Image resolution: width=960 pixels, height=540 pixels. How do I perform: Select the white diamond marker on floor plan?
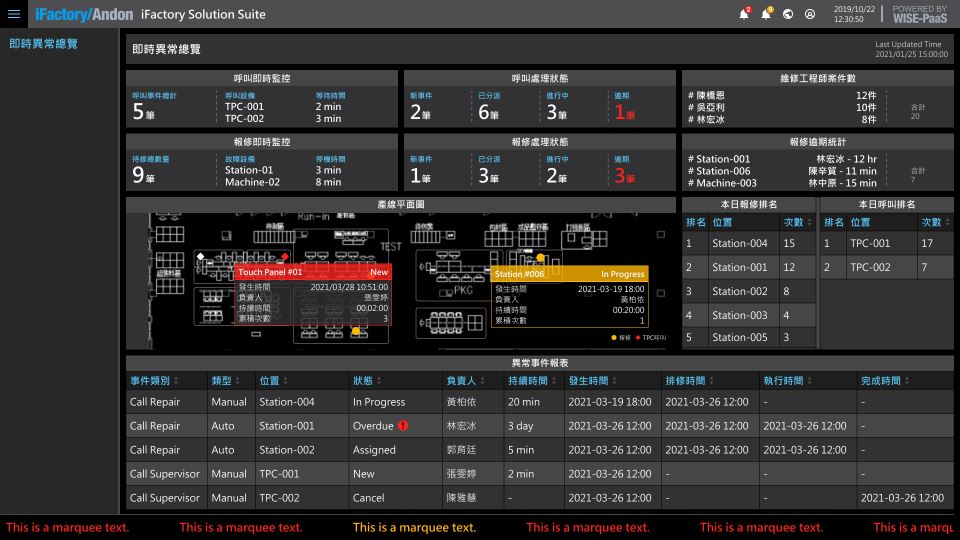pyautogui.click(x=200, y=257)
